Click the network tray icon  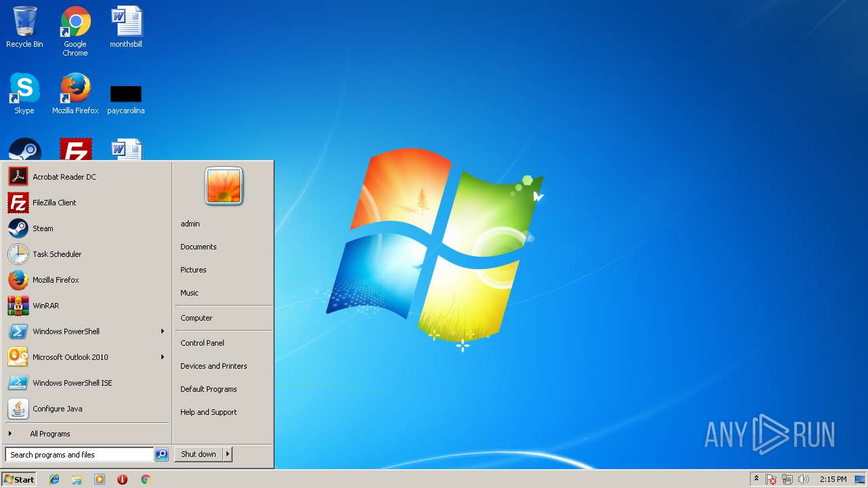coord(787,479)
